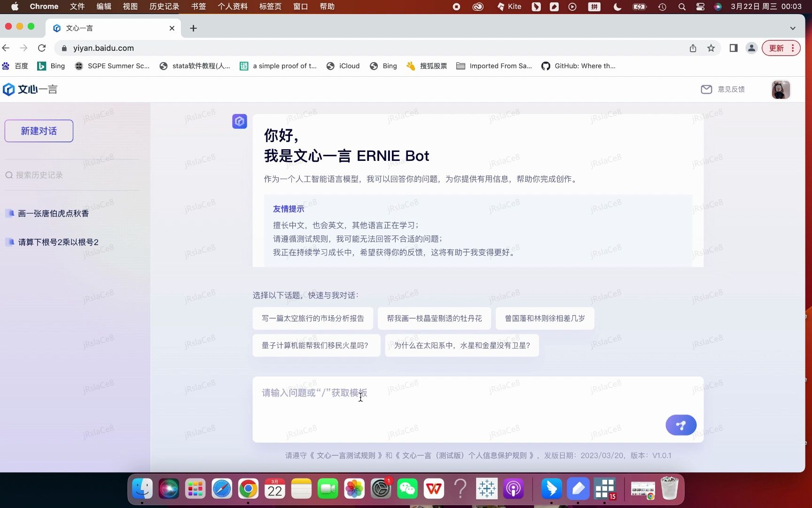Viewport: 812px width, 508px height.
Task: Bookmark this page with the star icon
Action: point(711,48)
